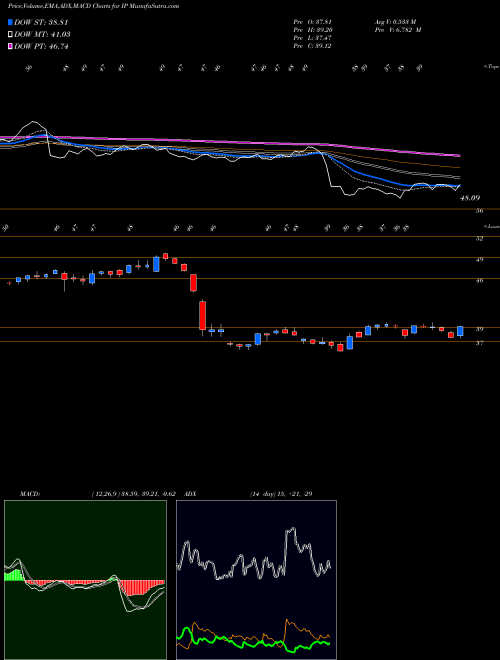Click the white DOW MT legend swatch
The width and height of the screenshot is (500, 660).
click(10, 35)
